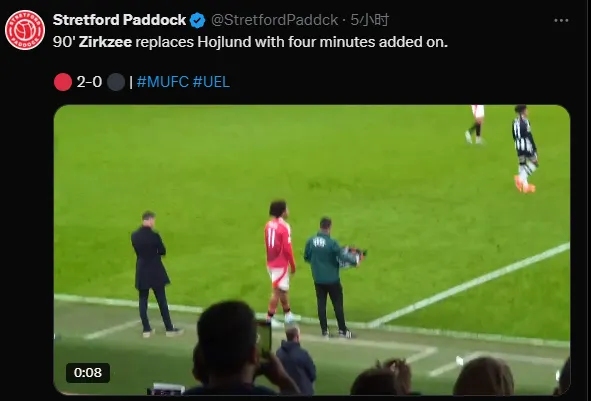Click the Stretford Paddock display name
This screenshot has height=401, width=591.
point(119,20)
